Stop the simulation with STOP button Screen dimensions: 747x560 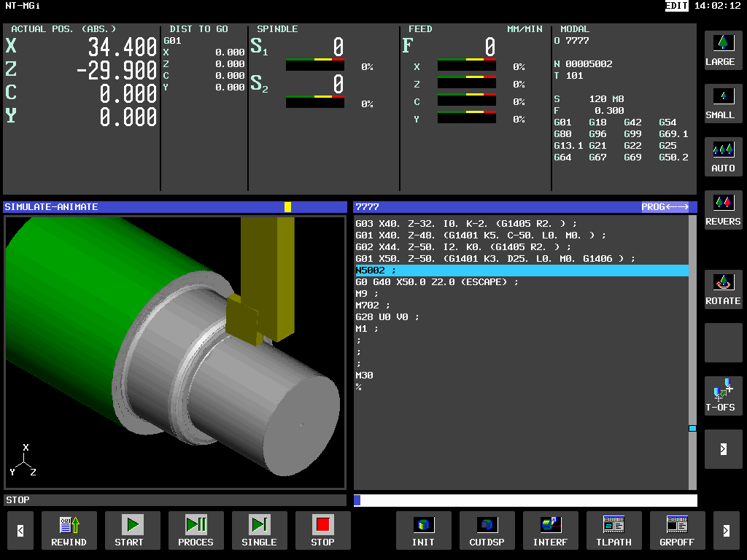coord(322,530)
